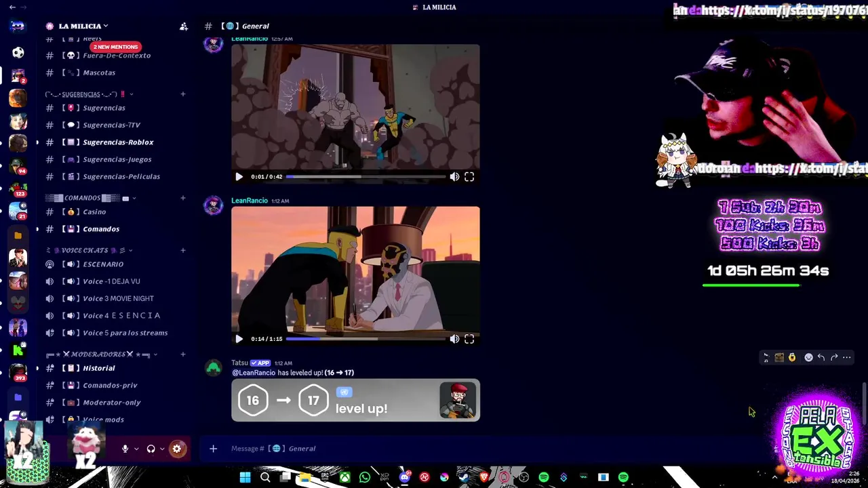Open the server with 21 notifications badge
The width and height of the screenshot is (868, 488).
coord(18,211)
